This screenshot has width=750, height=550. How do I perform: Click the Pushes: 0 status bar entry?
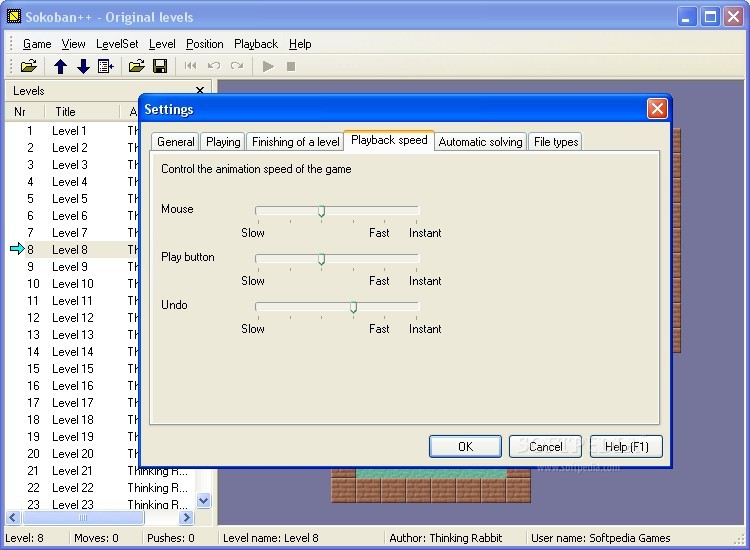[171, 538]
